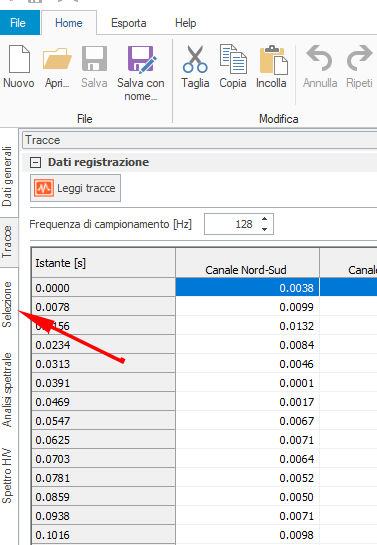This screenshot has width=377, height=545.
Task: Select the row header 0.0078
Action: click(x=103, y=307)
